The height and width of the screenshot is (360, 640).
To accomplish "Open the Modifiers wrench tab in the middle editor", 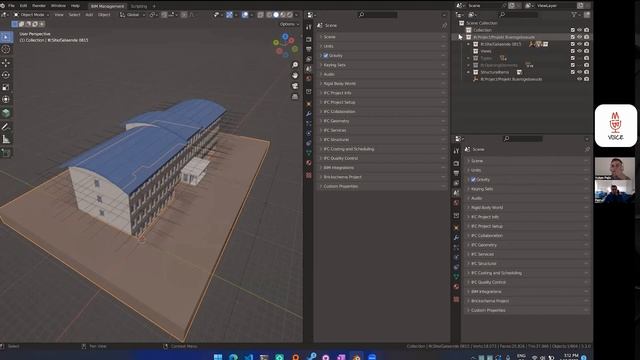I will click(309, 114).
